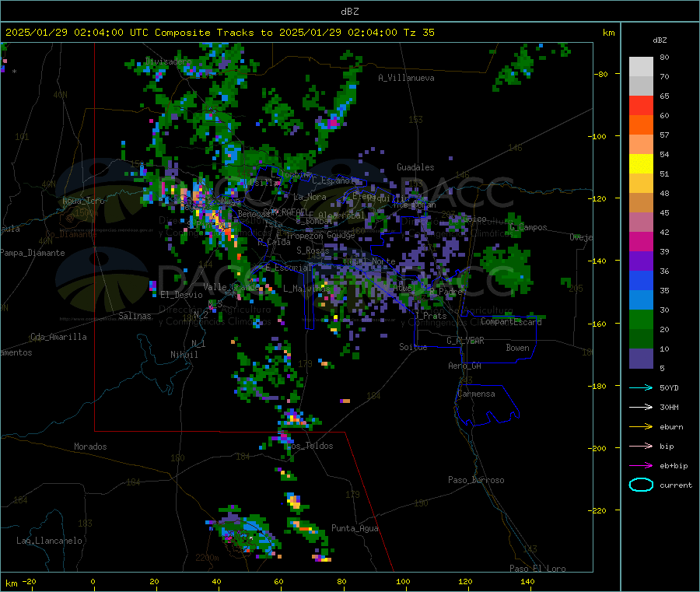Click the 'C_Campos' map label

(529, 227)
